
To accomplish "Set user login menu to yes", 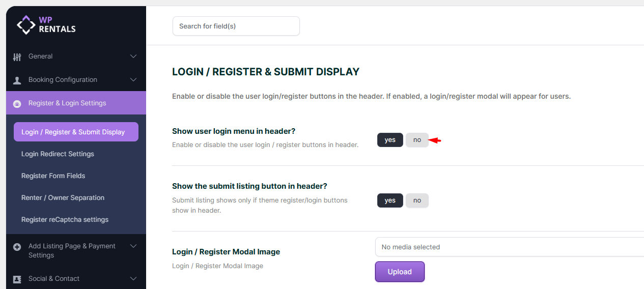I will tap(390, 140).
